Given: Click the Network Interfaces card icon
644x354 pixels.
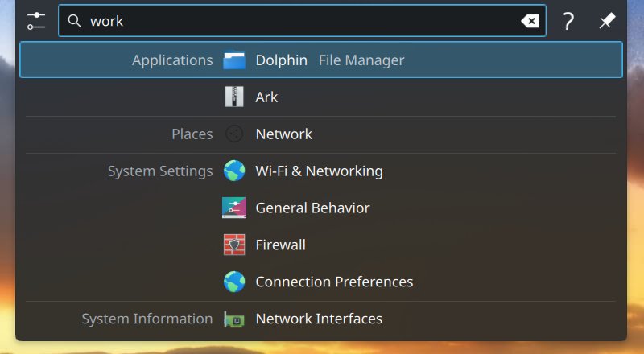Looking at the screenshot, I should click(x=234, y=319).
